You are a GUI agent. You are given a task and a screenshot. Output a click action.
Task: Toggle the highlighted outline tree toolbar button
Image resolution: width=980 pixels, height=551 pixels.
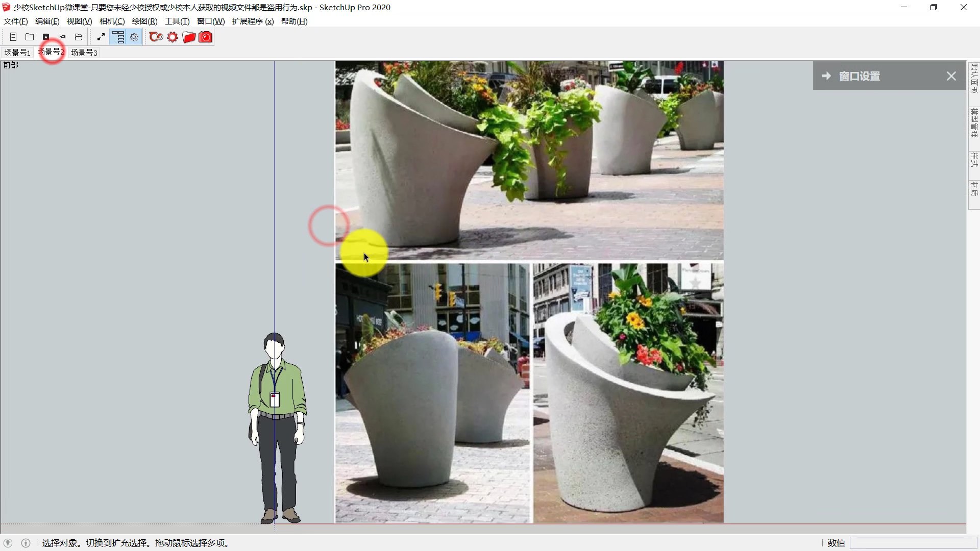[x=118, y=37]
